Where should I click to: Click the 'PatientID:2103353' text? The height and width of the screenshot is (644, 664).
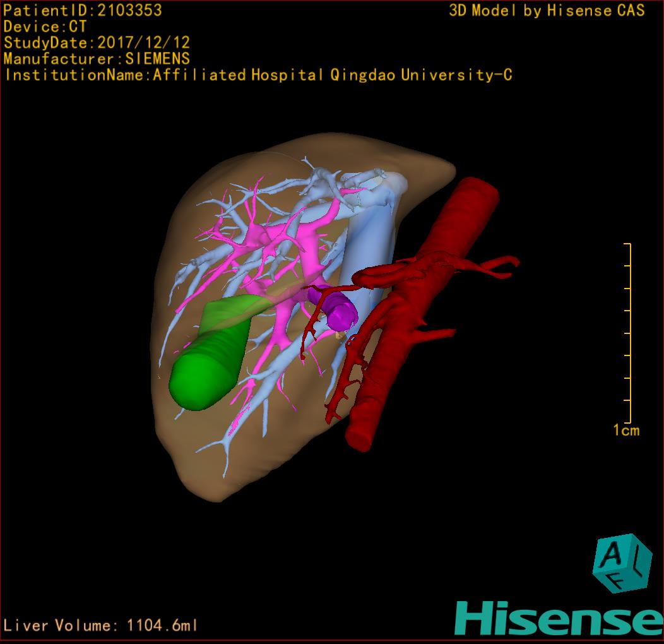(83, 11)
